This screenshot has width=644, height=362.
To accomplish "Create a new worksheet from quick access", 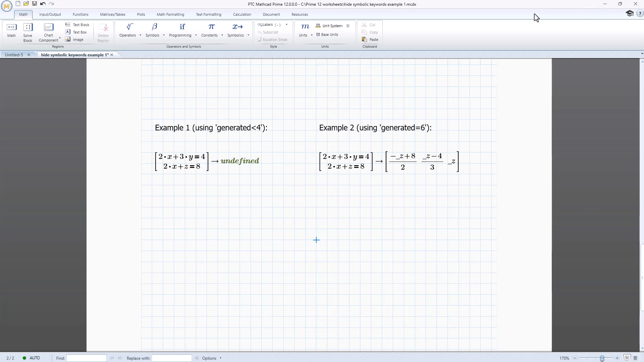I will click(18, 4).
